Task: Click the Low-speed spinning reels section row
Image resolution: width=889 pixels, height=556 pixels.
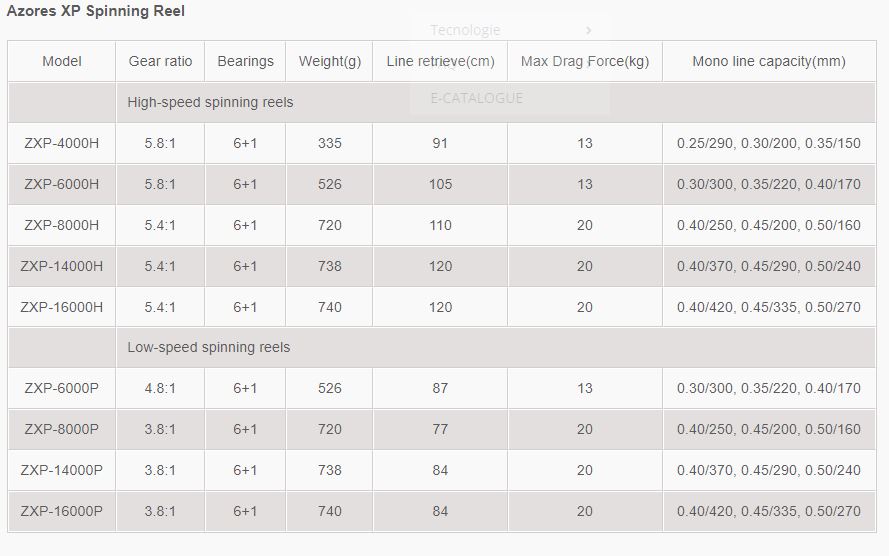Action: coord(442,347)
